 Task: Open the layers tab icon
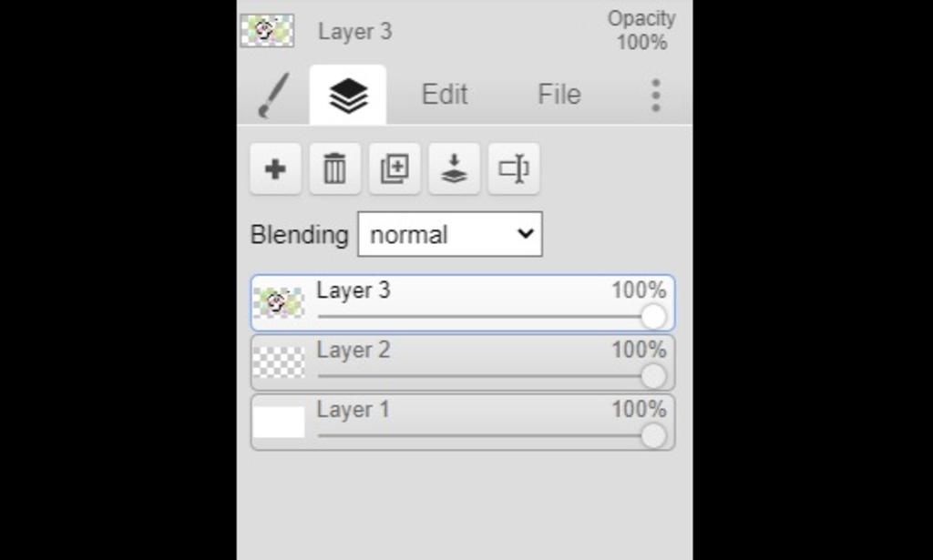pyautogui.click(x=348, y=95)
